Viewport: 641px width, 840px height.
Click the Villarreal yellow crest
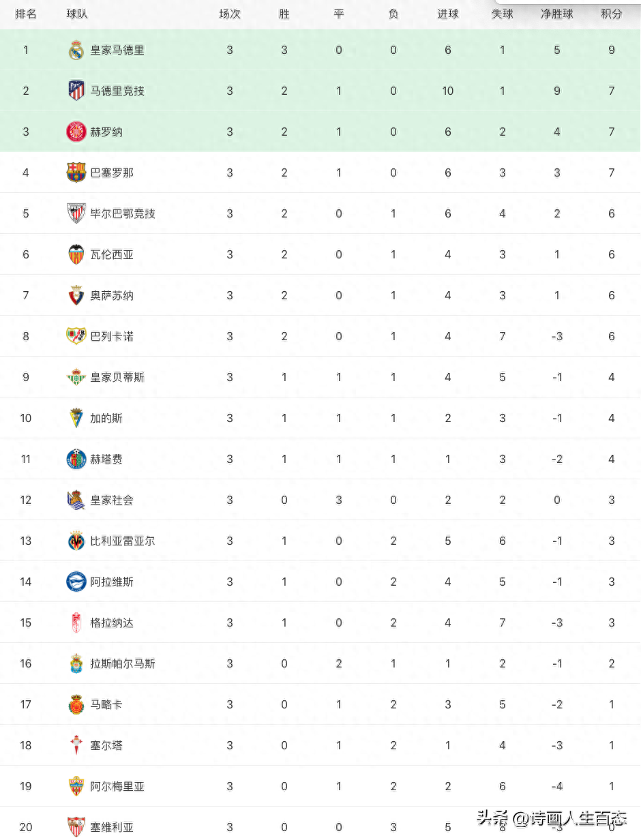[x=76, y=541]
